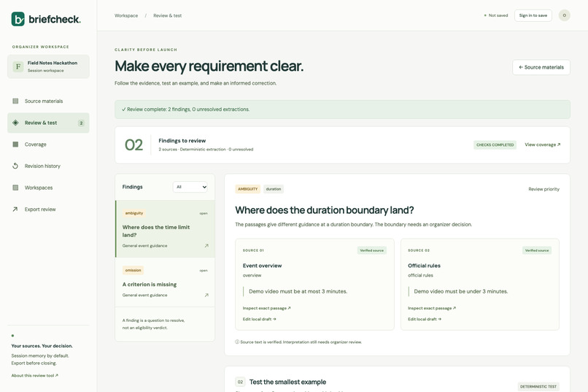Screen dimensions: 588x392
Task: Open the About this review tool link
Action: point(34,375)
